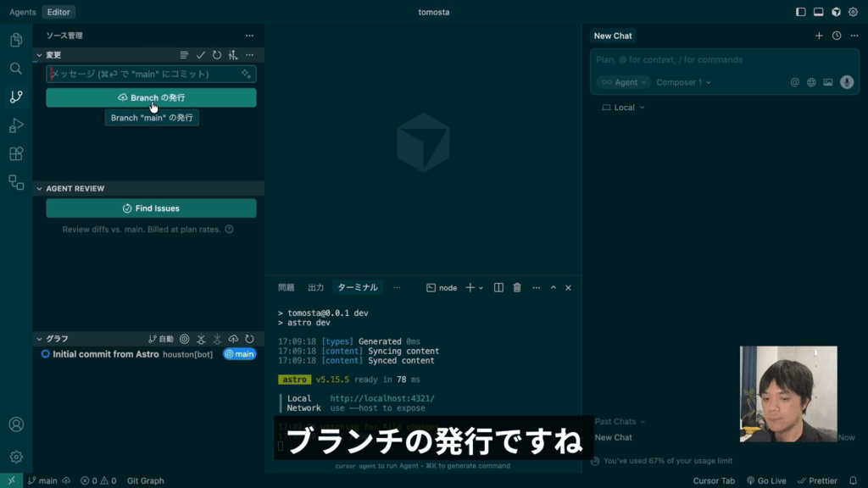Switch to the 出力 panel tab

coord(315,288)
